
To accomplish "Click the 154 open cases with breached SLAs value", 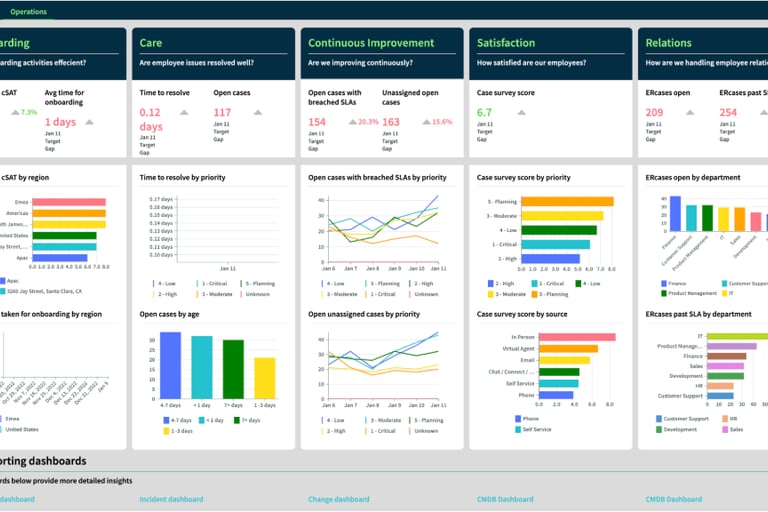I will pyautogui.click(x=317, y=122).
